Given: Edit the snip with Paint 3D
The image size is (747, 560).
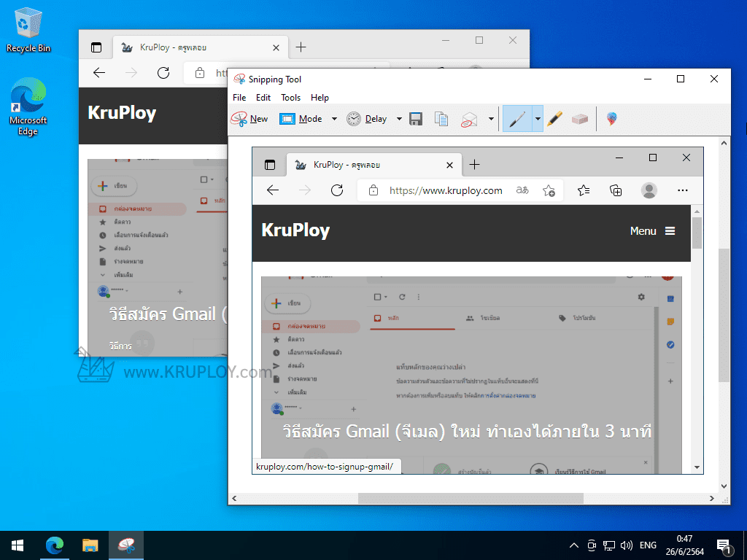Looking at the screenshot, I should tap(612, 119).
